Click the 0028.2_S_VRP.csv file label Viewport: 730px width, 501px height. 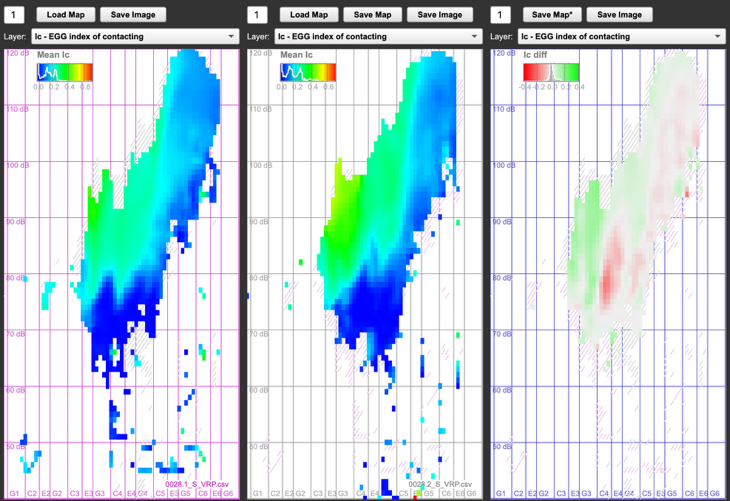440,484
